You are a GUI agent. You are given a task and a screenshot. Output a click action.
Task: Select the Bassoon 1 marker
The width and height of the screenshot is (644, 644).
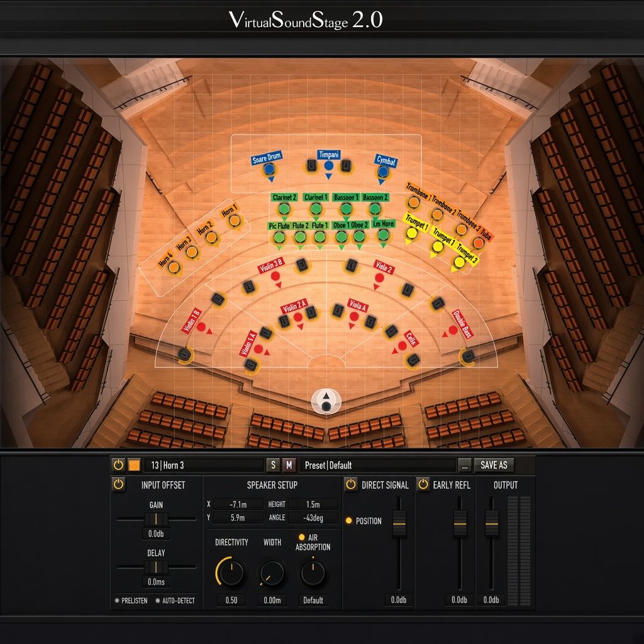click(347, 209)
